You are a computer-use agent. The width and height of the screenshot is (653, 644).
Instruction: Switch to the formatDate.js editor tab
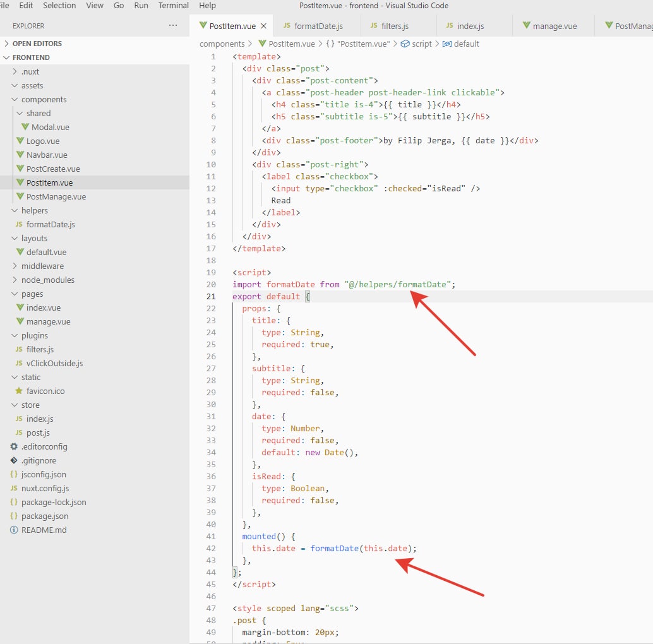317,26
